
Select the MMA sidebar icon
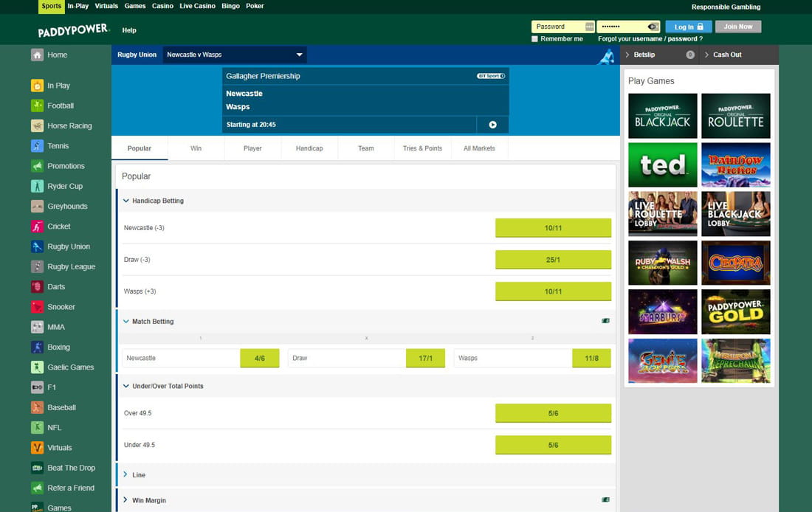tap(38, 327)
